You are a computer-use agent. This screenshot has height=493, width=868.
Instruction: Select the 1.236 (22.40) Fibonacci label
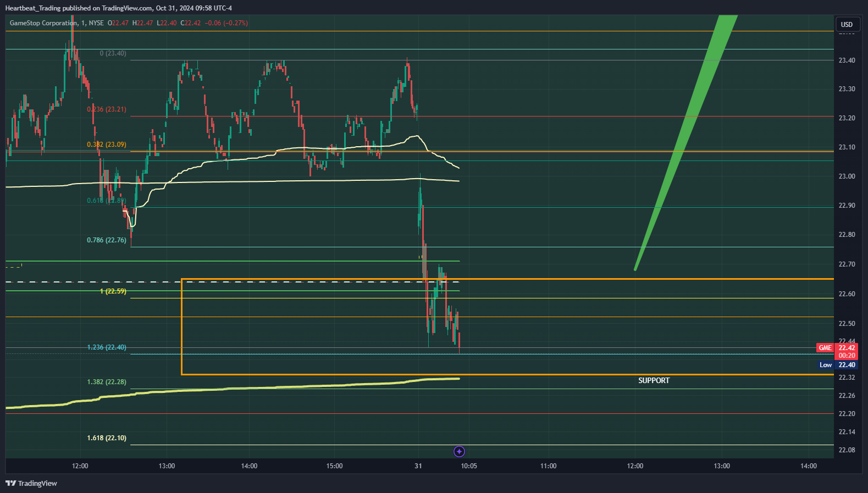coord(107,347)
